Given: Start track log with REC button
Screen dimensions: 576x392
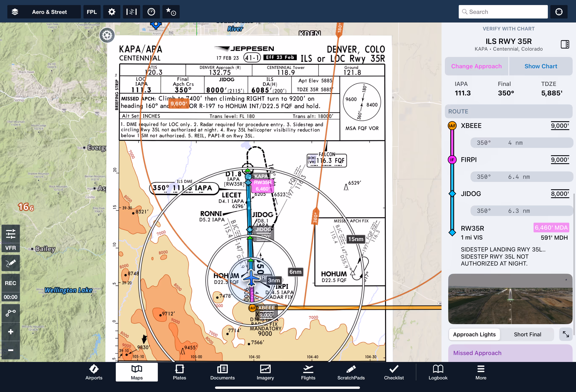Looking at the screenshot, I should click(x=11, y=283).
